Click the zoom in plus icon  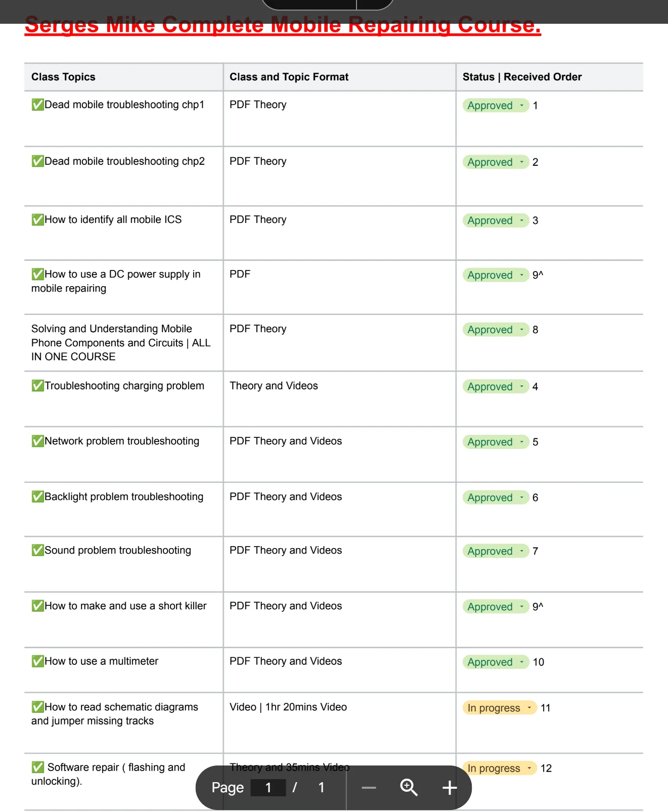pyautogui.click(x=450, y=788)
